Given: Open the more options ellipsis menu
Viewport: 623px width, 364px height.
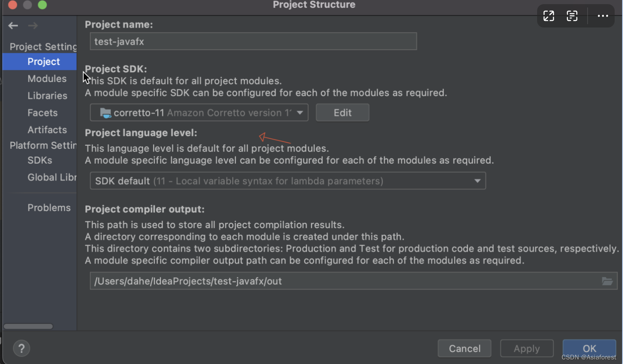Looking at the screenshot, I should [x=603, y=16].
